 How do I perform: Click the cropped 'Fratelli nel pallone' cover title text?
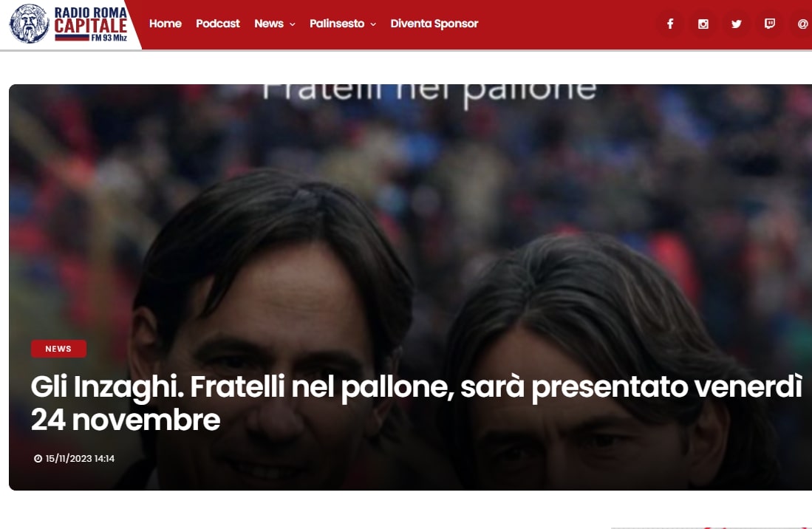(x=429, y=95)
